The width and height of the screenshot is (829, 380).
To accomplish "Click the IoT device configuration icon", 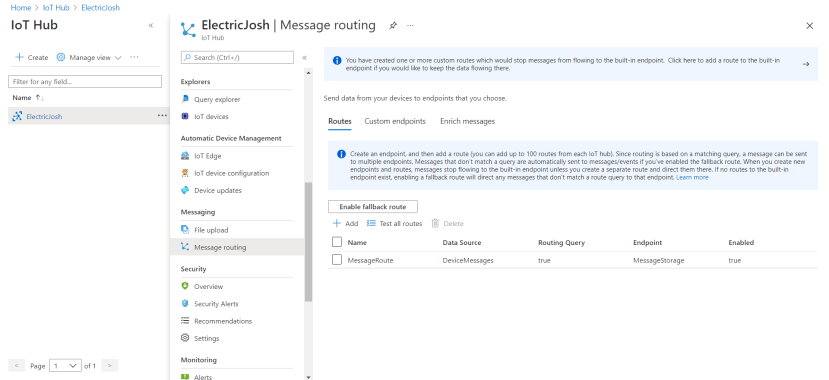I will [185, 173].
